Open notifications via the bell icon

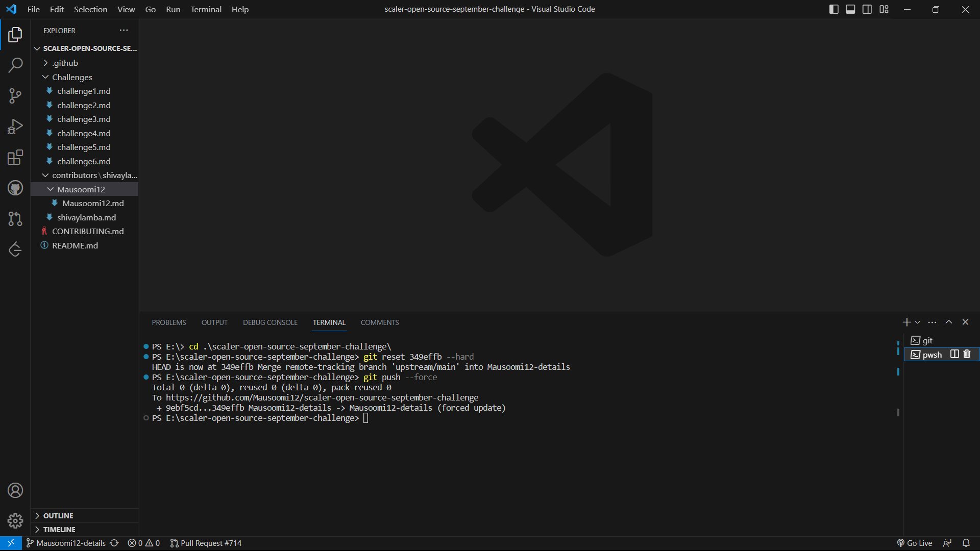pos(966,543)
